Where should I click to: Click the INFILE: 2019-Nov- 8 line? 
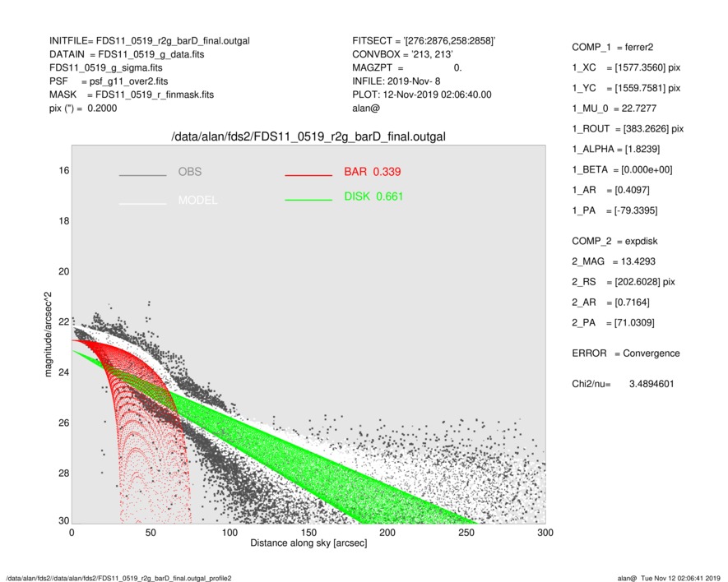(x=396, y=81)
